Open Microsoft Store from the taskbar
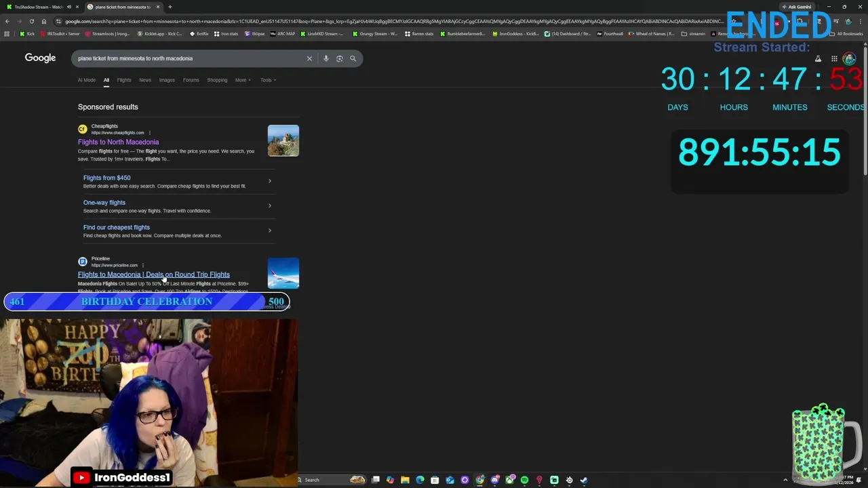868x488 pixels. (435, 480)
